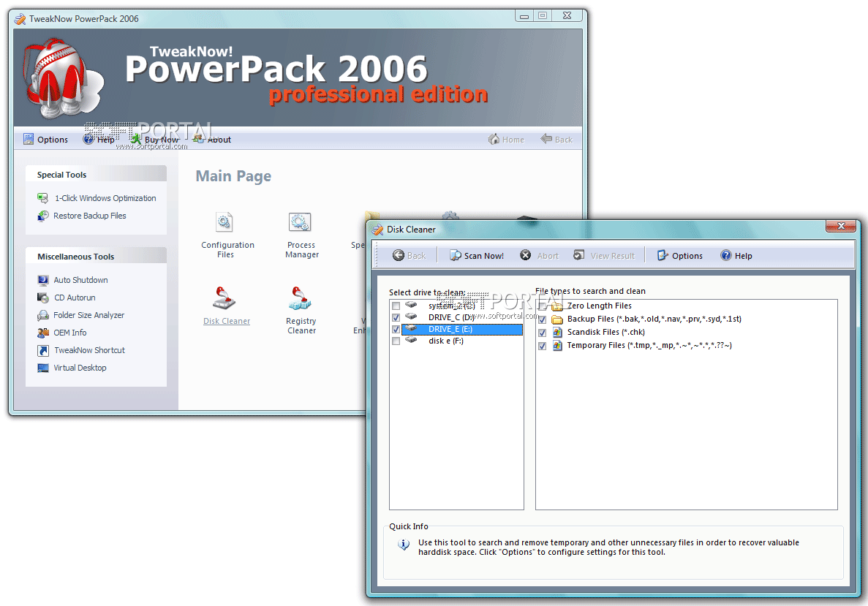Click Scan Now! in Disk Cleaner
The image size is (868, 606).
pos(477,256)
